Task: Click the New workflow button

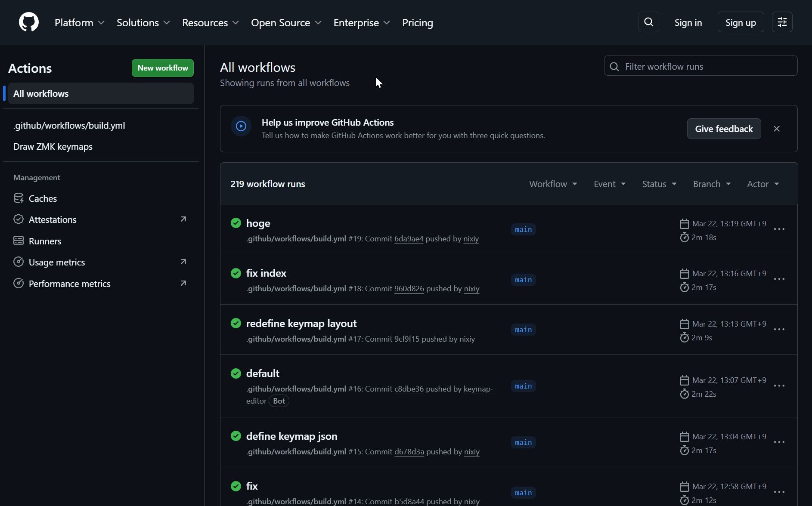Action: tap(163, 68)
